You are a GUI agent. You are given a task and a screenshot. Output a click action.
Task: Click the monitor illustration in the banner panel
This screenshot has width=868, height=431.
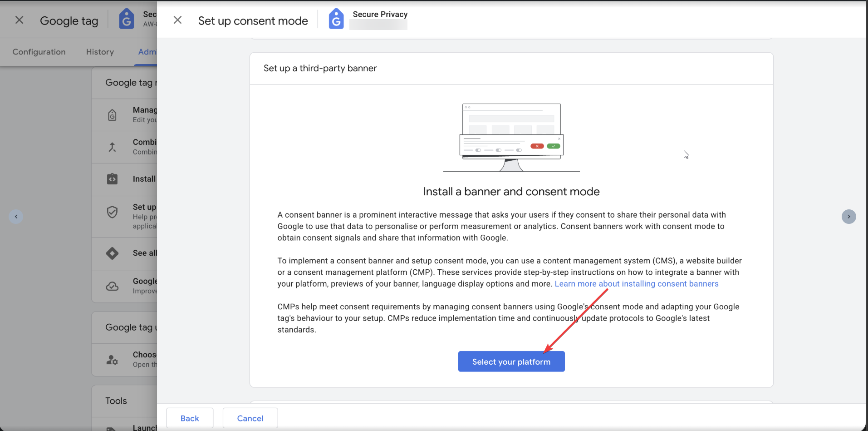[511, 136]
